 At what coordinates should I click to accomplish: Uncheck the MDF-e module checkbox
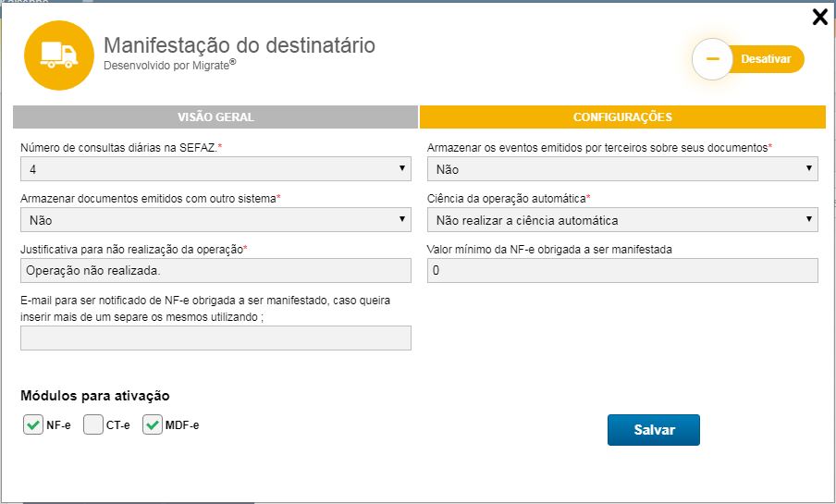click(x=153, y=425)
